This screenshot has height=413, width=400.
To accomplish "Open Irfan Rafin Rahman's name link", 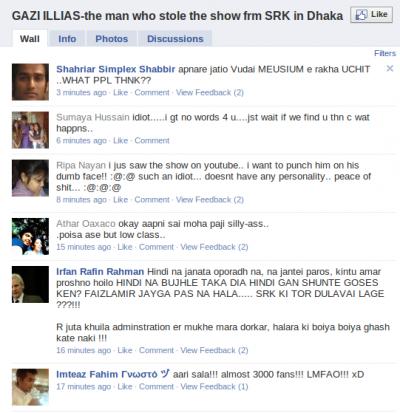I will tap(100, 272).
